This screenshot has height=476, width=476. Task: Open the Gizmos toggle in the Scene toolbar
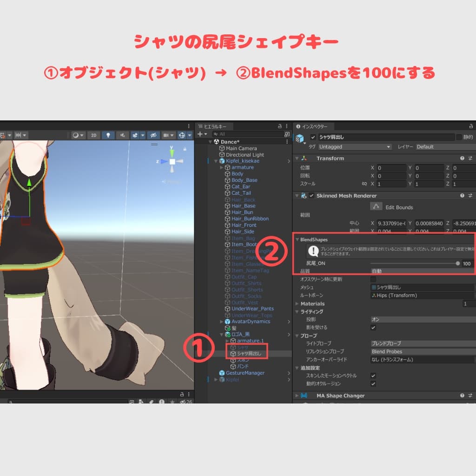point(181,135)
